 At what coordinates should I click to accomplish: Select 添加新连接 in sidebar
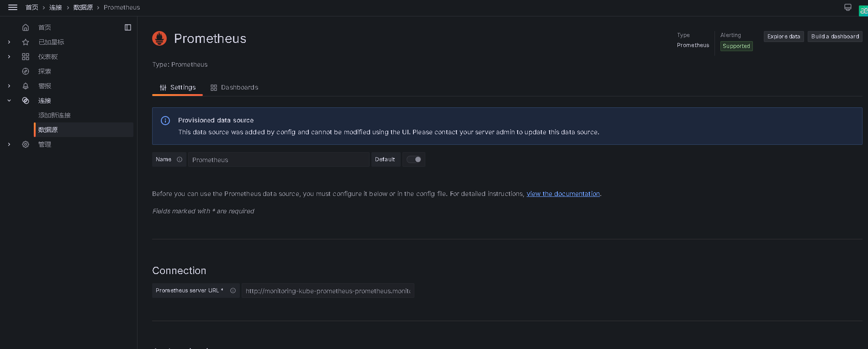coord(54,115)
